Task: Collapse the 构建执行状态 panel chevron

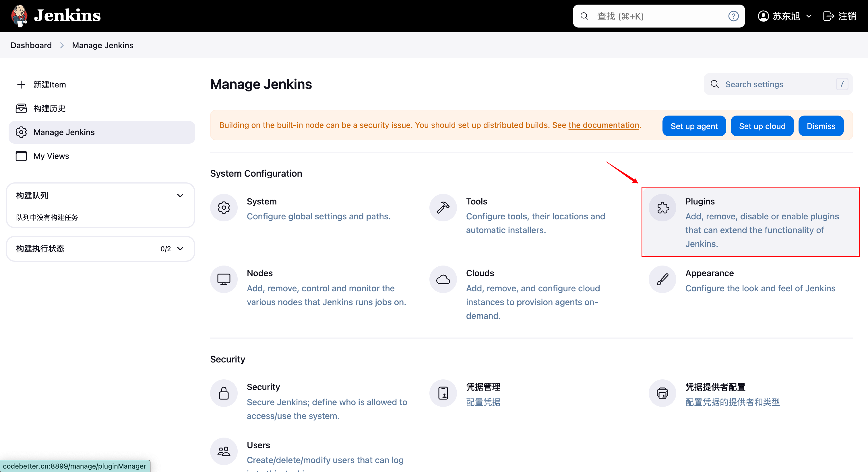Action: 180,249
